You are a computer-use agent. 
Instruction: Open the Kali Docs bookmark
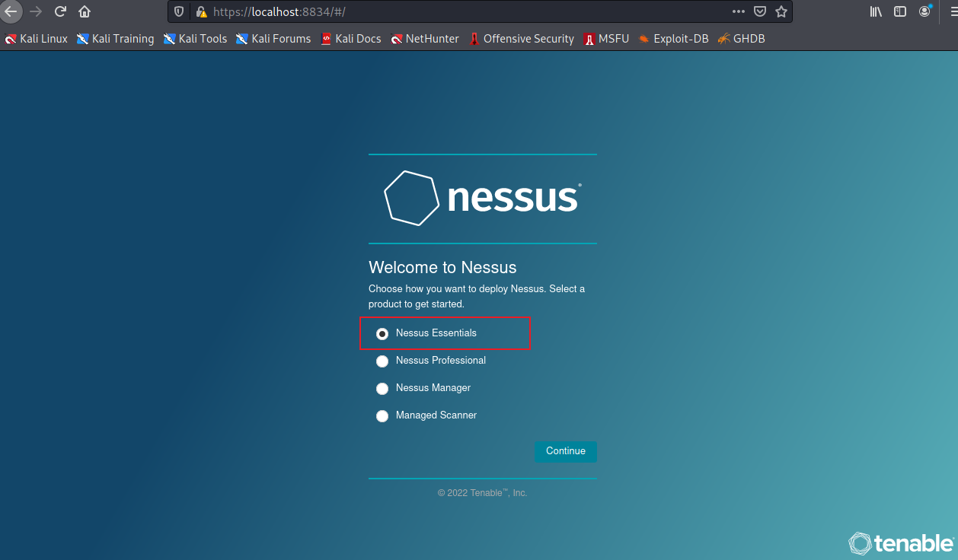pos(351,39)
